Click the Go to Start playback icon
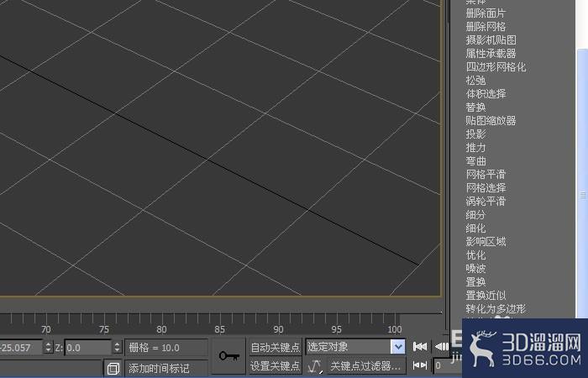The width and height of the screenshot is (588, 378). [420, 347]
